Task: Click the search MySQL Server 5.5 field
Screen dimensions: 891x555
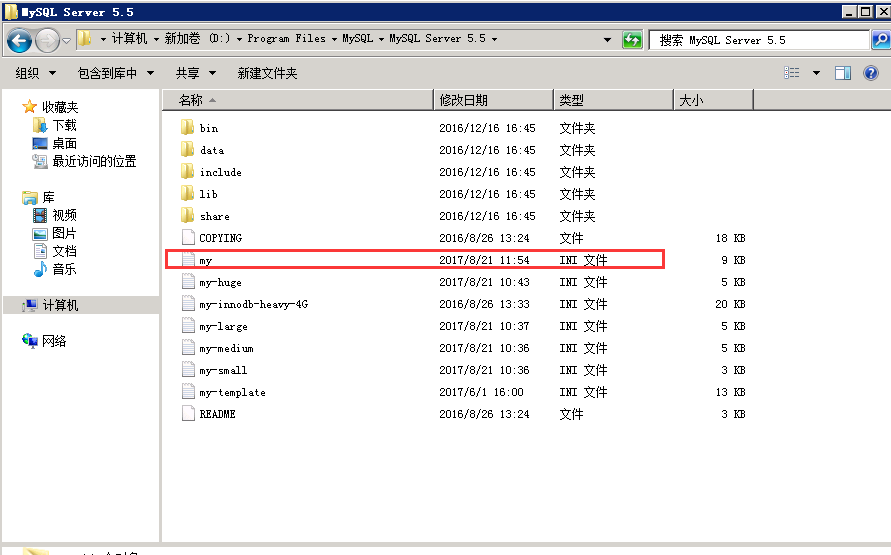Action: click(760, 40)
